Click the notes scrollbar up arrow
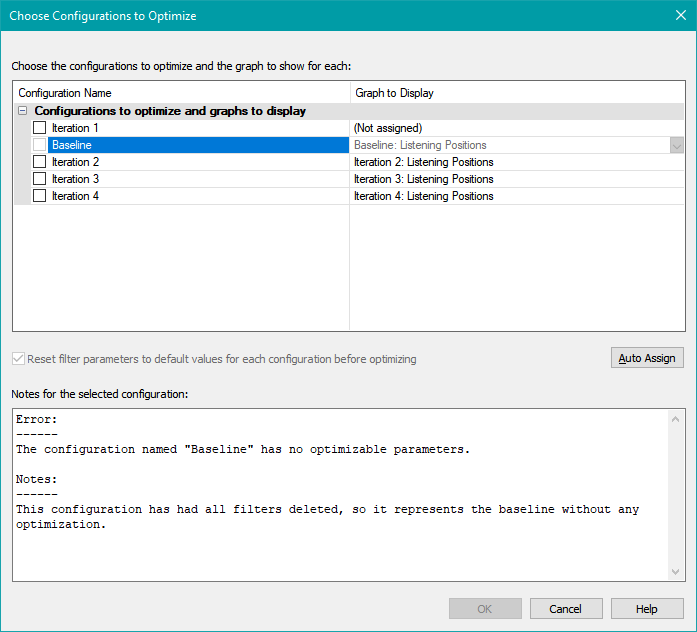 675,419
